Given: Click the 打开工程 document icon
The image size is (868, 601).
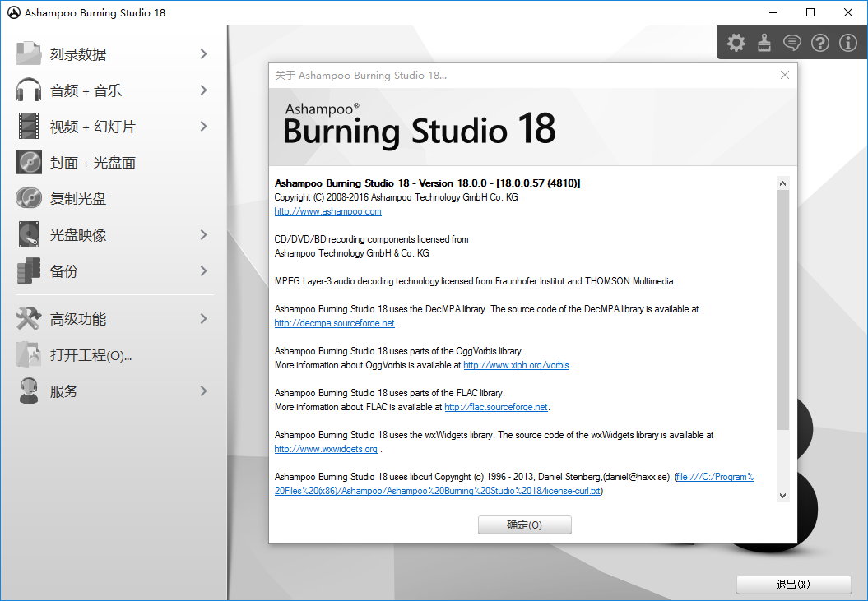Looking at the screenshot, I should pos(28,354).
